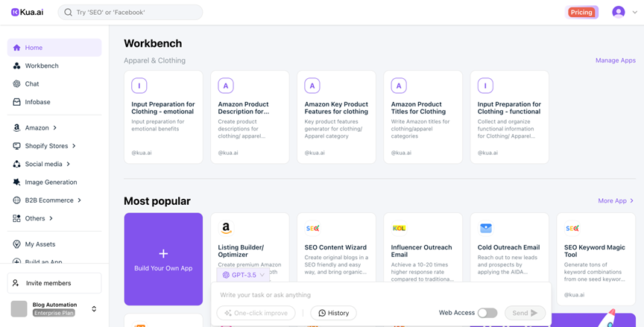Open the Manage Apps link
This screenshot has width=644, height=327.
click(615, 60)
